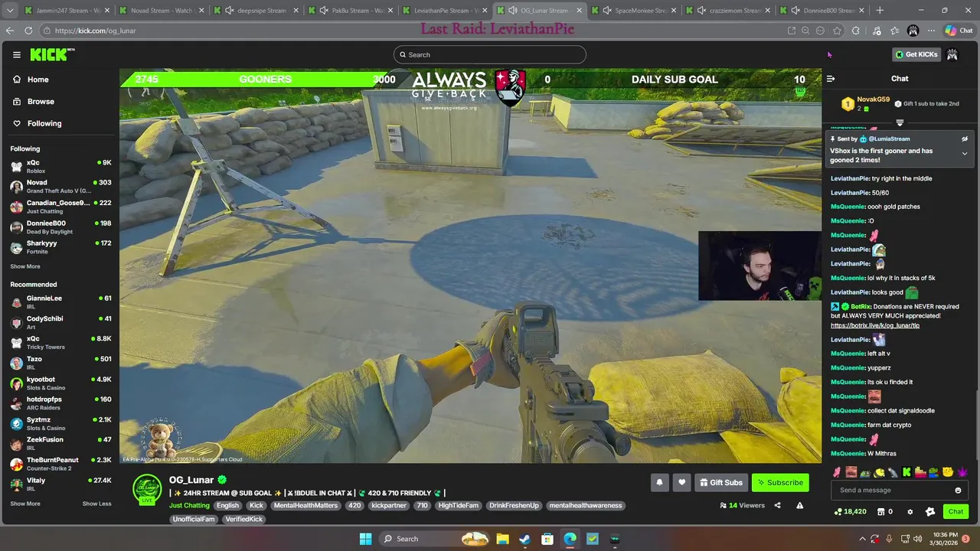Open xQc Roblox channel in Following
980x551 pixels.
click(x=60, y=166)
